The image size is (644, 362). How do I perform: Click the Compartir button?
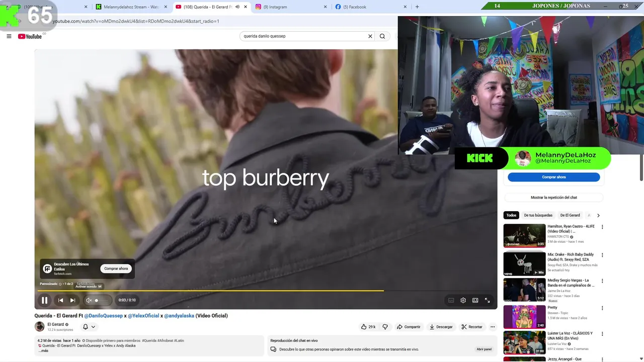tap(409, 327)
